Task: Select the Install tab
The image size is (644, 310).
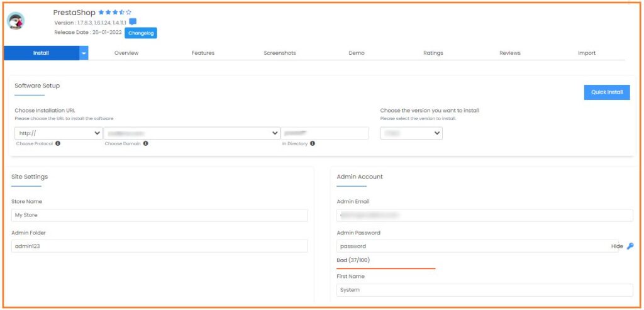Action: click(42, 53)
